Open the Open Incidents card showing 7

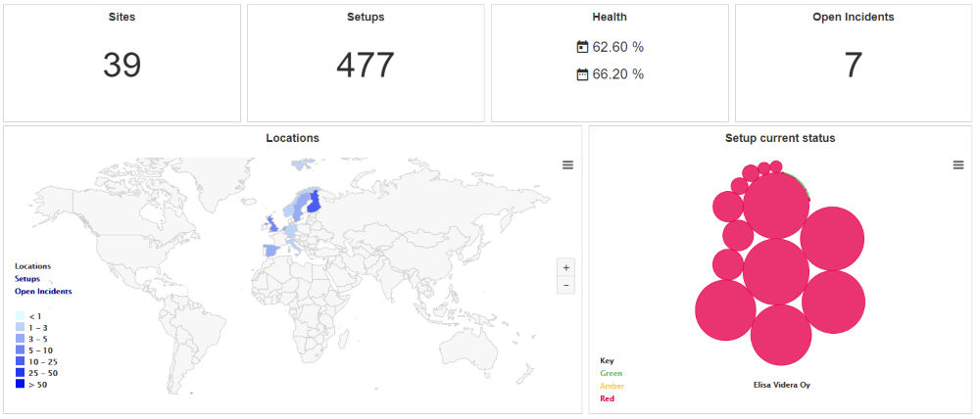point(854,63)
